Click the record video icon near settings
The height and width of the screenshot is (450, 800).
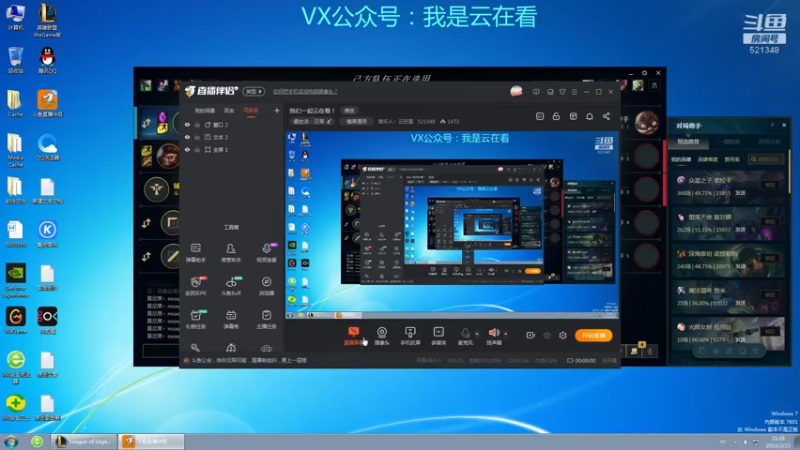530,335
